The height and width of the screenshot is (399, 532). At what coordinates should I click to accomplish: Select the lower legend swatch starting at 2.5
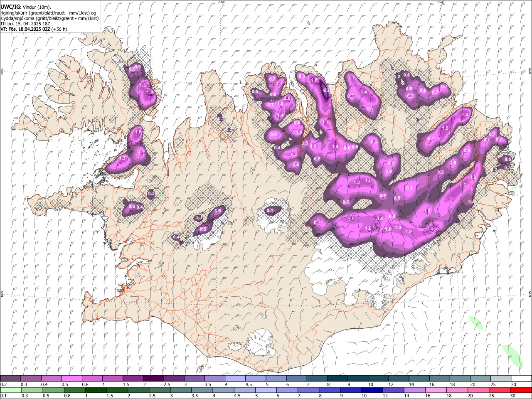point(160,390)
